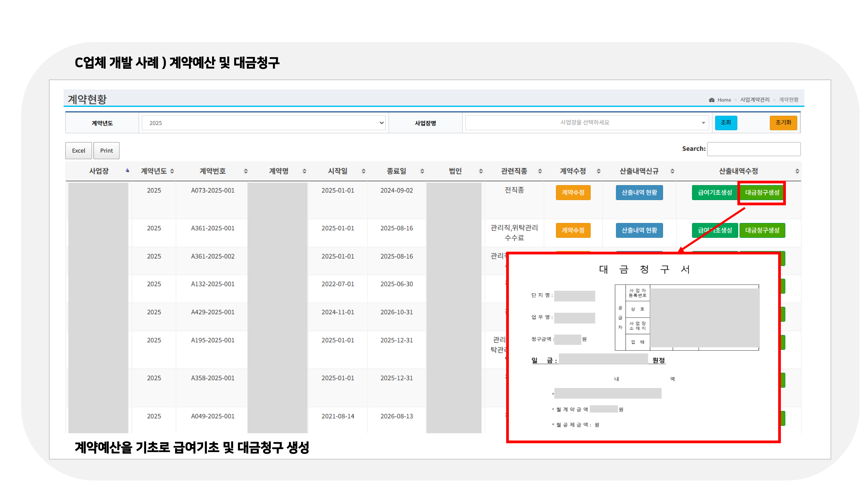Sort by the 계약년도 column header

(154, 171)
